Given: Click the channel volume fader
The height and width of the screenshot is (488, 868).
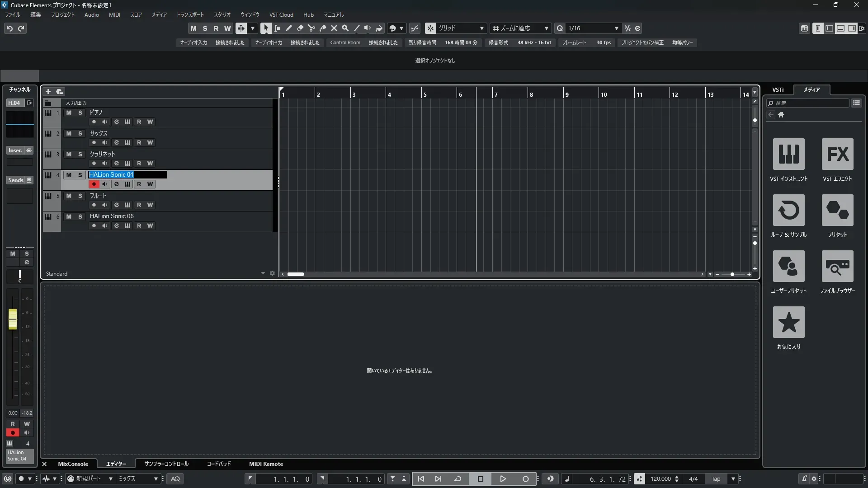Looking at the screenshot, I should tap(13, 319).
